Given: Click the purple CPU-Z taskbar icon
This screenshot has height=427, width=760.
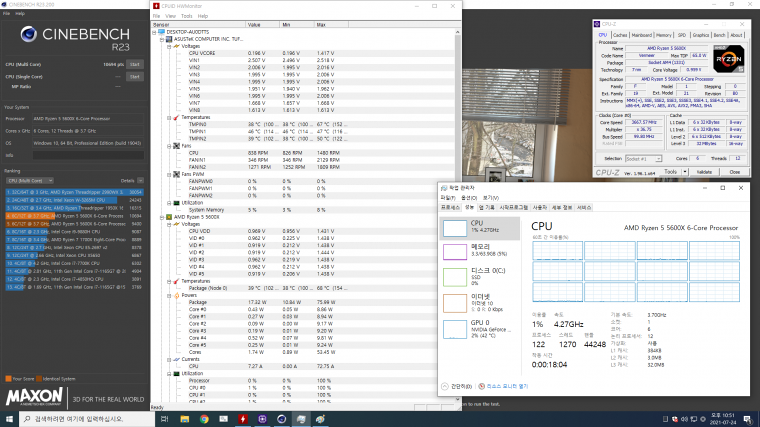Looking at the screenshot, I should pos(262,419).
